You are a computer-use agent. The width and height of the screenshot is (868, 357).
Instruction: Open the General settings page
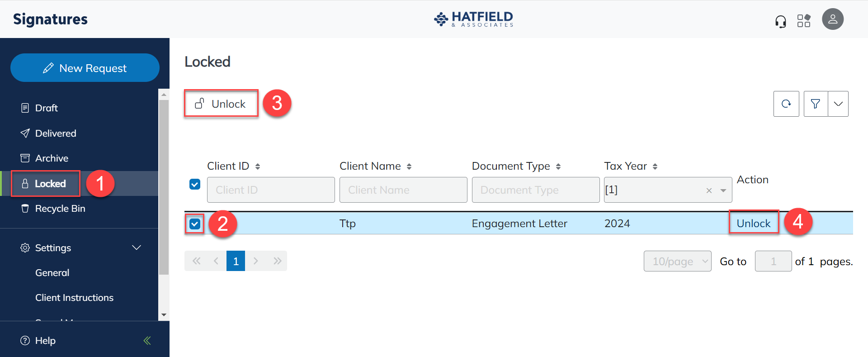coord(52,273)
